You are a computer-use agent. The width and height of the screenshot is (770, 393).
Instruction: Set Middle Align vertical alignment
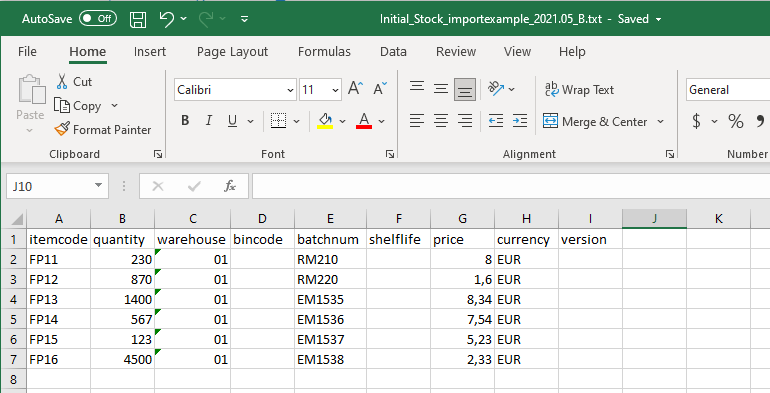pos(441,89)
